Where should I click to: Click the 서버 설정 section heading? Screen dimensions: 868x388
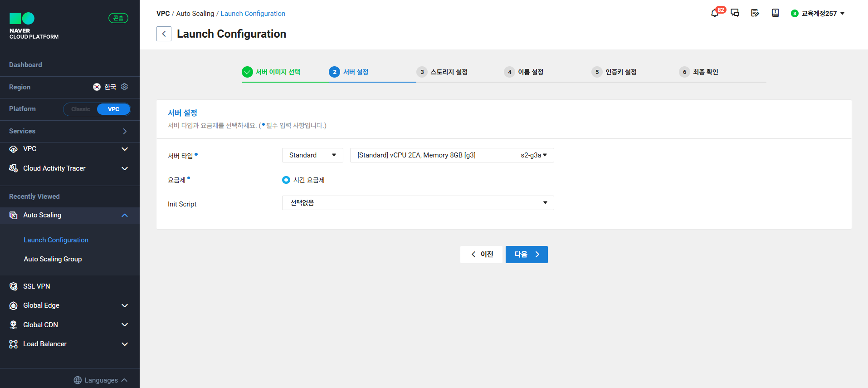click(x=182, y=113)
